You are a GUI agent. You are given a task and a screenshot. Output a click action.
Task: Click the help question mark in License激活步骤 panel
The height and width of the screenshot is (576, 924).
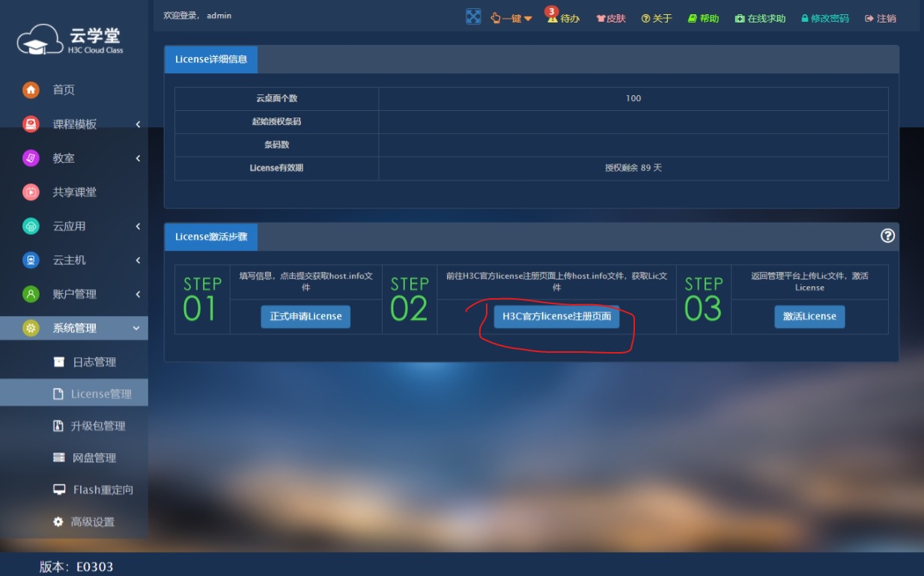[x=888, y=236]
